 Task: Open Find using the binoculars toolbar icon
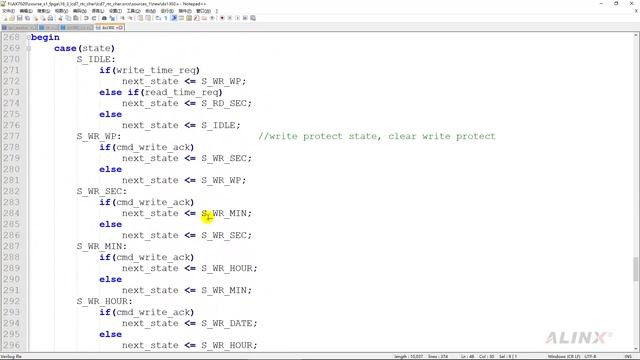point(104,18)
